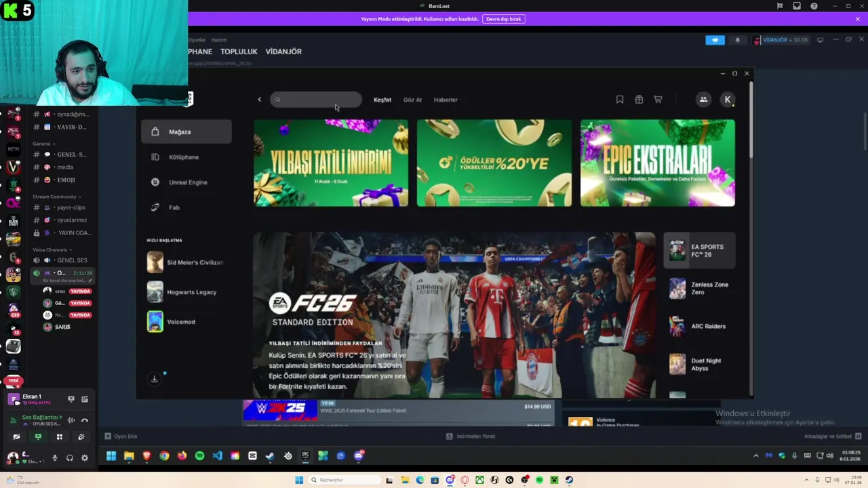Open Spotify in the streamed taskbar
Screen dimensions: 868x488
pyautogui.click(x=199, y=456)
